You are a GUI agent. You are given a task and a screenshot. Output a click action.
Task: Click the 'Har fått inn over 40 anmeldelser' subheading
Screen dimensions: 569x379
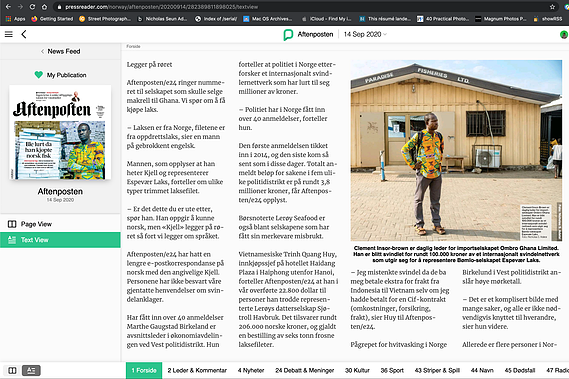click(175, 317)
